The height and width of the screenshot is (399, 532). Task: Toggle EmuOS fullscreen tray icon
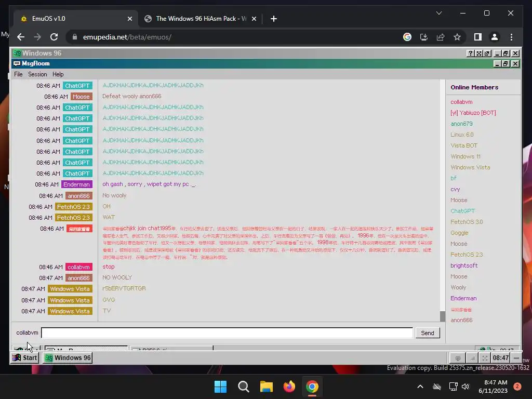(485, 358)
